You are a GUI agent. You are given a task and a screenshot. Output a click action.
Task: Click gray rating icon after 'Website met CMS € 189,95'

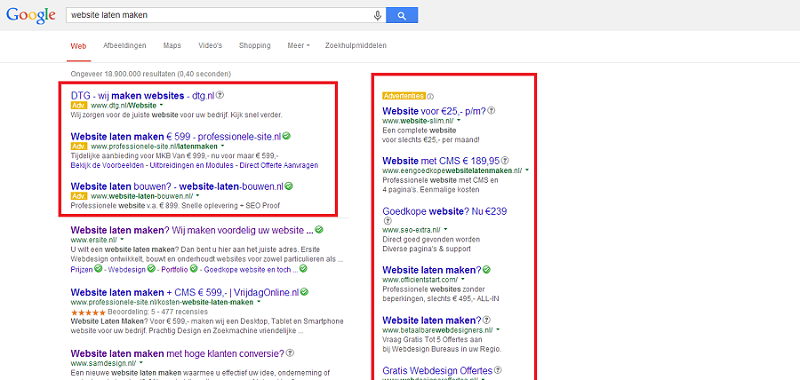(505, 160)
